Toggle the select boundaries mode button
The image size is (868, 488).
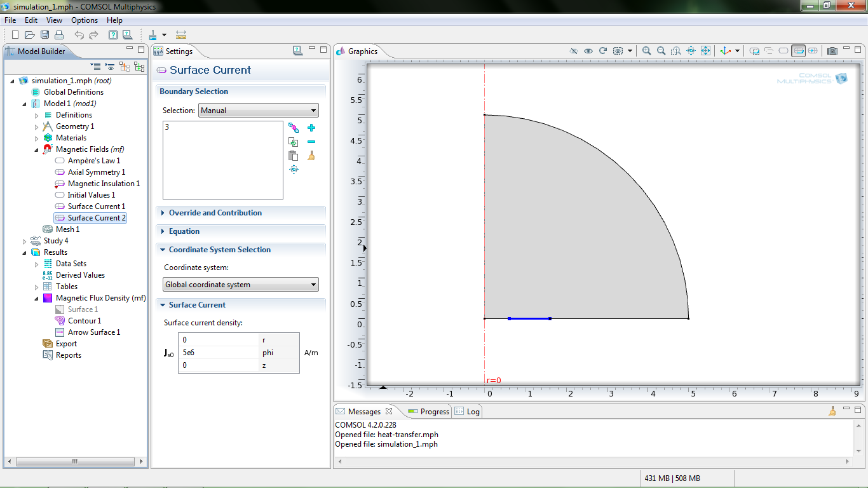[x=799, y=51]
